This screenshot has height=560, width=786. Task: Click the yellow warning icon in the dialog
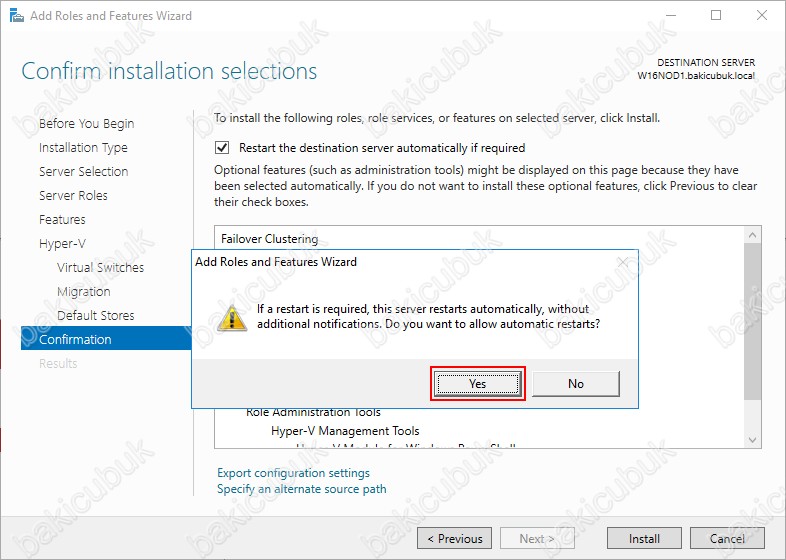pos(232,318)
